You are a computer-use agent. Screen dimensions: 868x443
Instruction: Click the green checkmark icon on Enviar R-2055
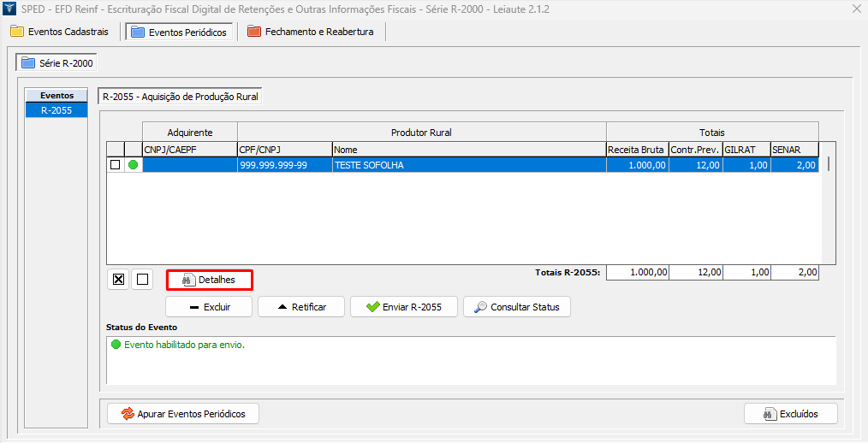372,307
